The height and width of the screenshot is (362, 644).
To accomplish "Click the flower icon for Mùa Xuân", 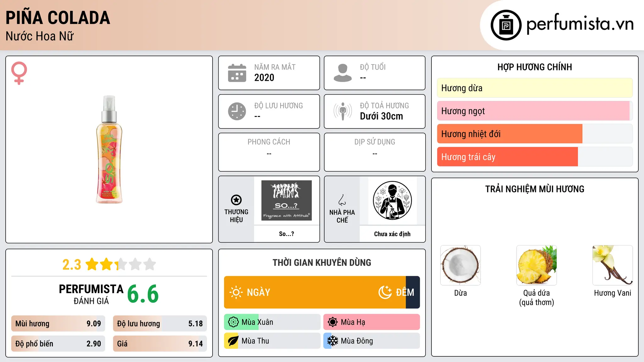I will click(x=233, y=322).
